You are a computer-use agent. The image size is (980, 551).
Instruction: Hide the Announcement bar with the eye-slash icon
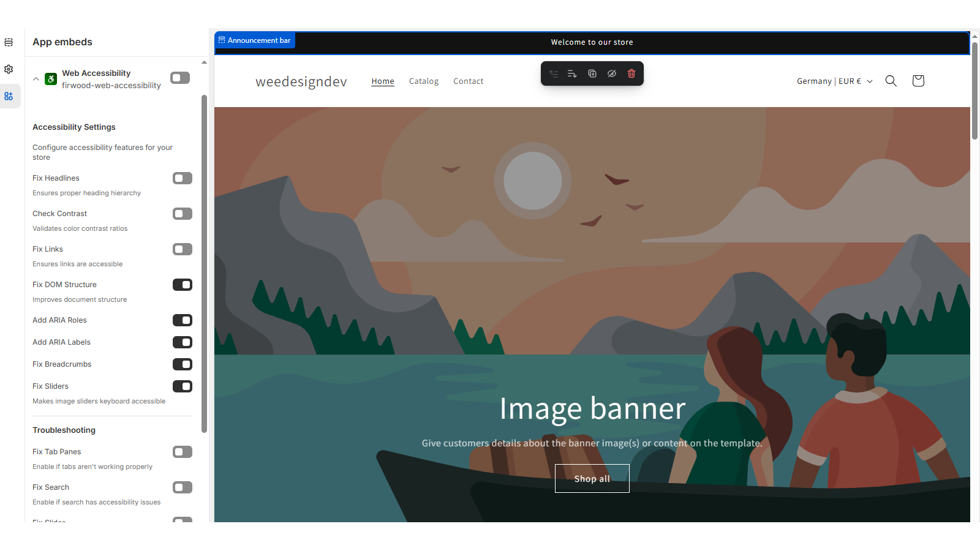pos(612,73)
